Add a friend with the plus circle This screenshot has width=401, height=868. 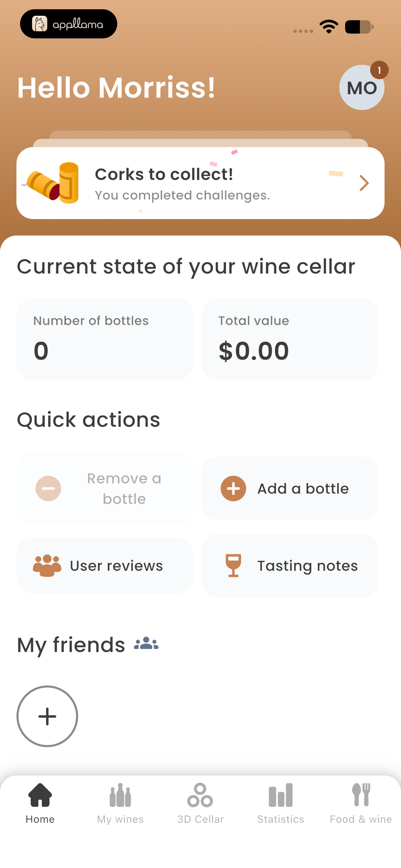(47, 716)
